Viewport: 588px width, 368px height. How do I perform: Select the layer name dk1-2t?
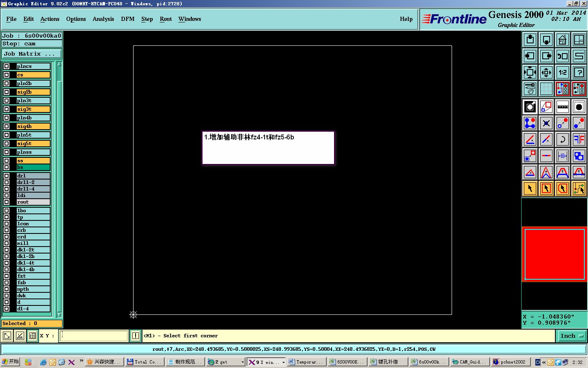(33, 250)
